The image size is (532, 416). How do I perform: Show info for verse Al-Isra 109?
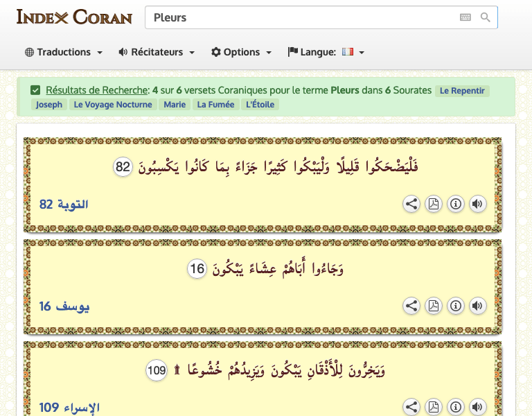click(455, 406)
